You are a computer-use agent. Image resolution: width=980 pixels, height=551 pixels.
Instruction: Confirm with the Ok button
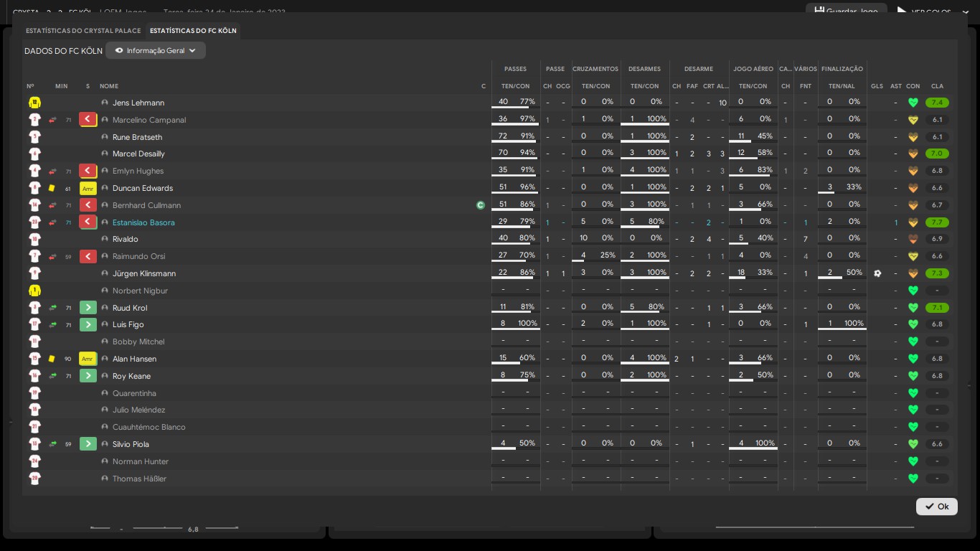tap(937, 507)
